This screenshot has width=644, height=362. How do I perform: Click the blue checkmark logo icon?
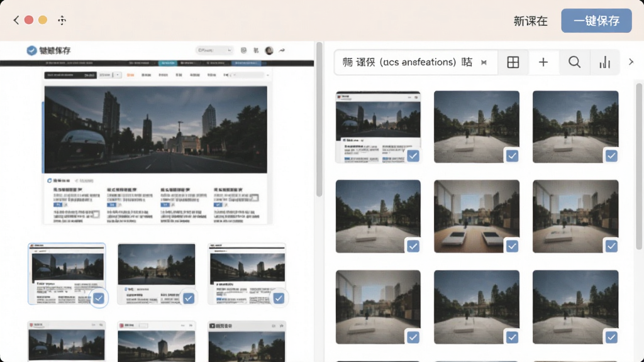click(31, 50)
